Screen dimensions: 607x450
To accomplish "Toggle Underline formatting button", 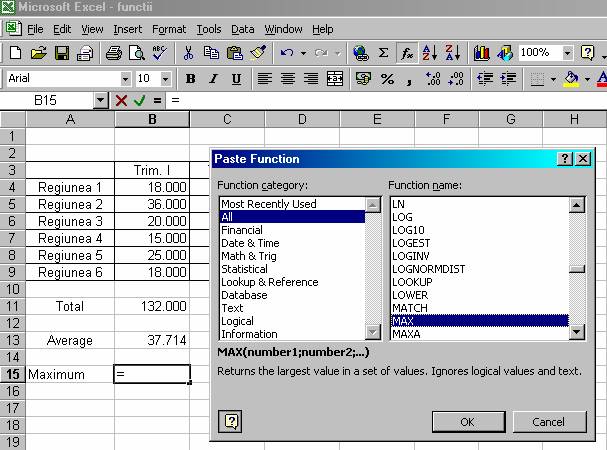I will point(236,78).
